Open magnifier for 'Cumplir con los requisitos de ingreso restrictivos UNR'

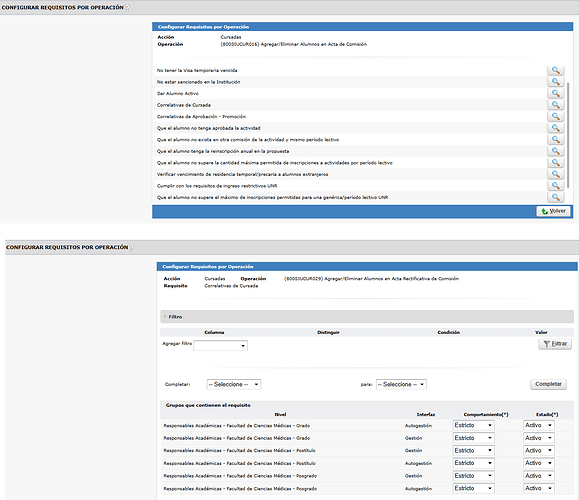(555, 185)
